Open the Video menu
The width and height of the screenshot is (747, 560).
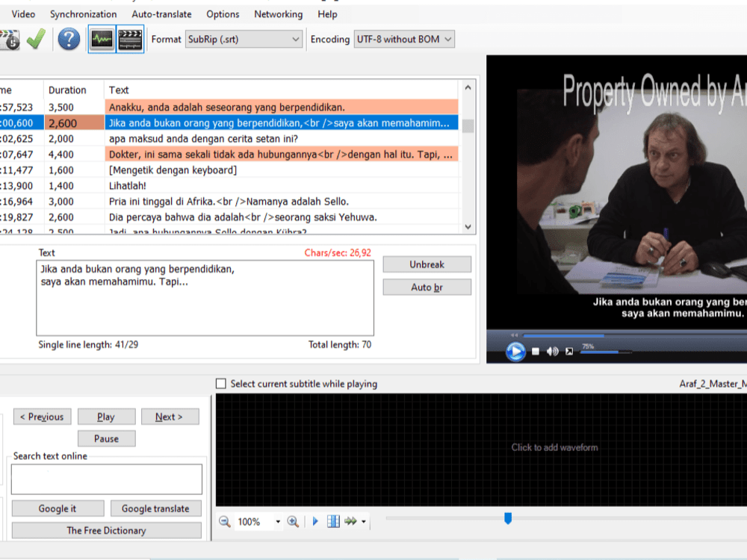23,14
